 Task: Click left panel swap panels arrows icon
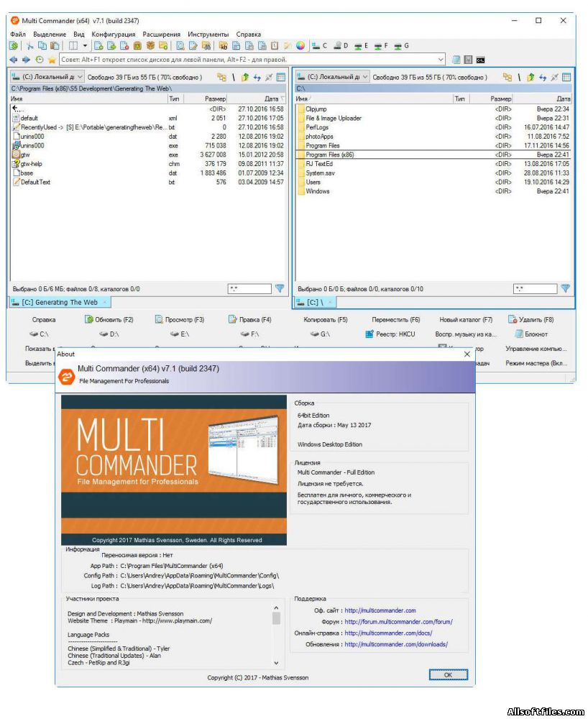[x=257, y=77]
